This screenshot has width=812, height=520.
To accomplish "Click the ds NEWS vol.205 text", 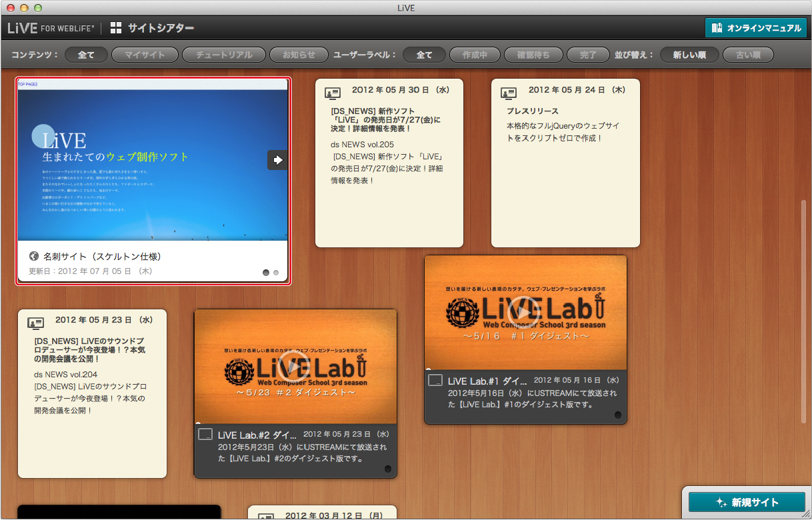I will coord(362,144).
